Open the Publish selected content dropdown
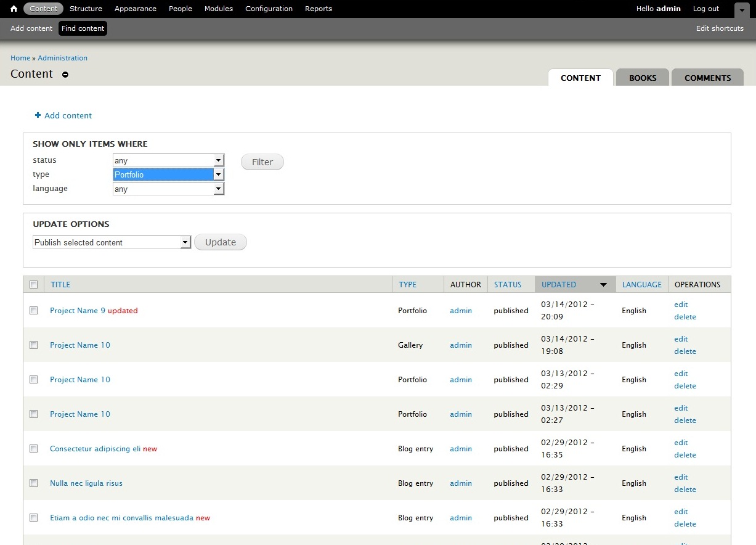The height and width of the screenshot is (545, 756). pos(112,242)
